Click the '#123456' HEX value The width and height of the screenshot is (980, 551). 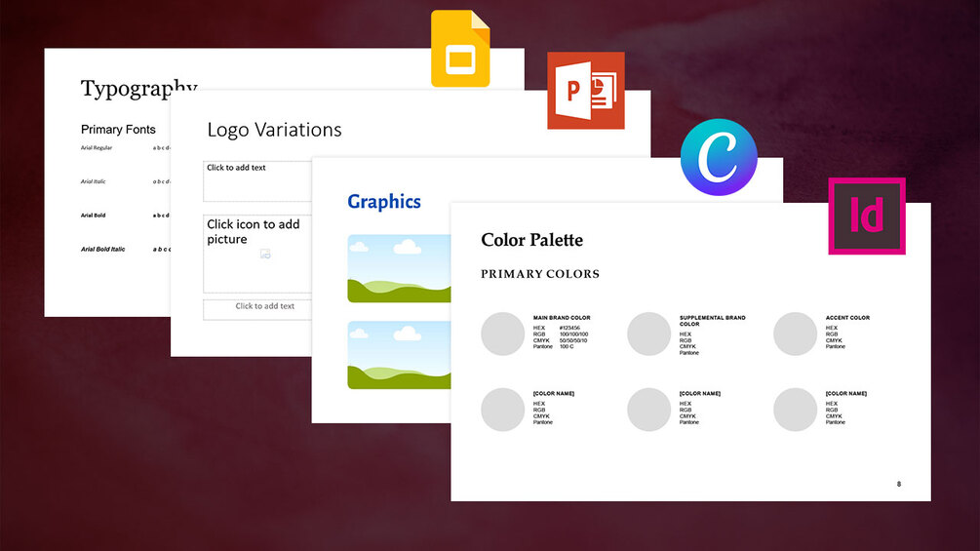pyautogui.click(x=569, y=328)
